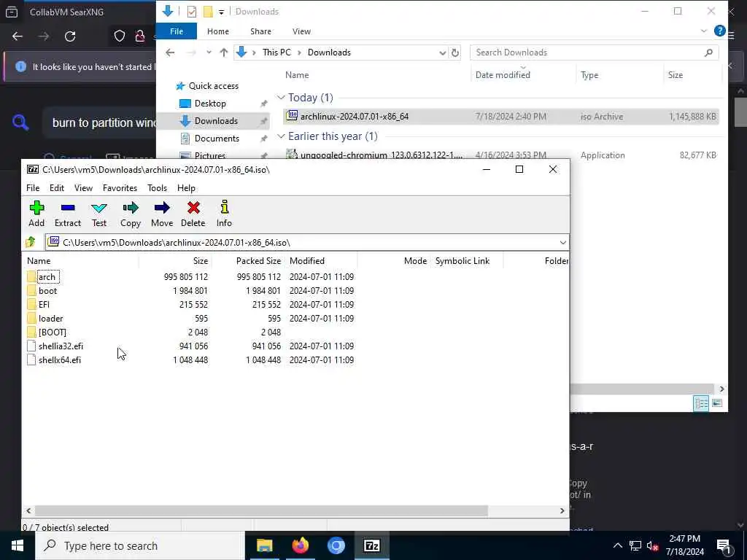The image size is (747, 560).
Task: Expand Explorer's address bar history dropdown
Action: (x=443, y=52)
